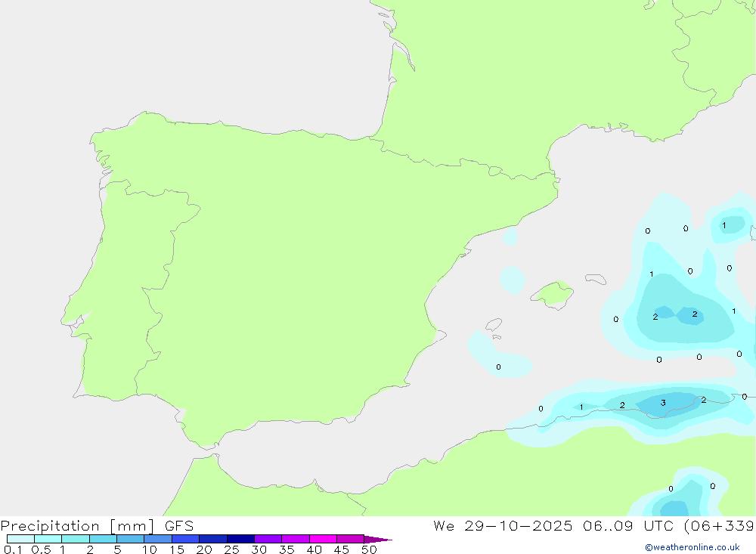Click the Mallorca island on the map
This screenshot has width=756, height=554.
point(553,293)
